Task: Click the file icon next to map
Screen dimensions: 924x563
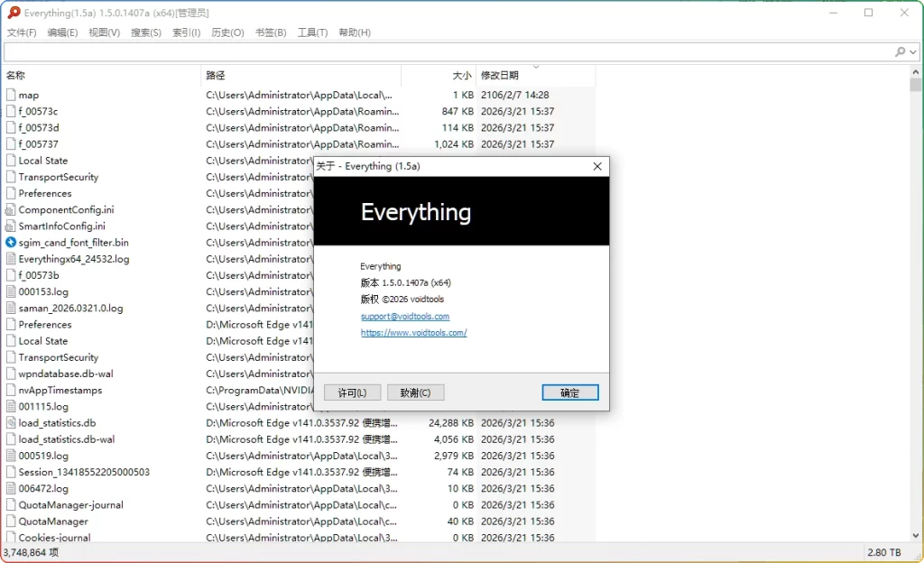Action: (x=9, y=95)
